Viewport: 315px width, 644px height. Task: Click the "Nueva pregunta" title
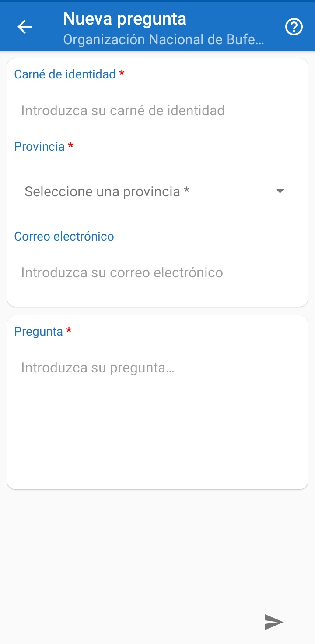(x=125, y=19)
